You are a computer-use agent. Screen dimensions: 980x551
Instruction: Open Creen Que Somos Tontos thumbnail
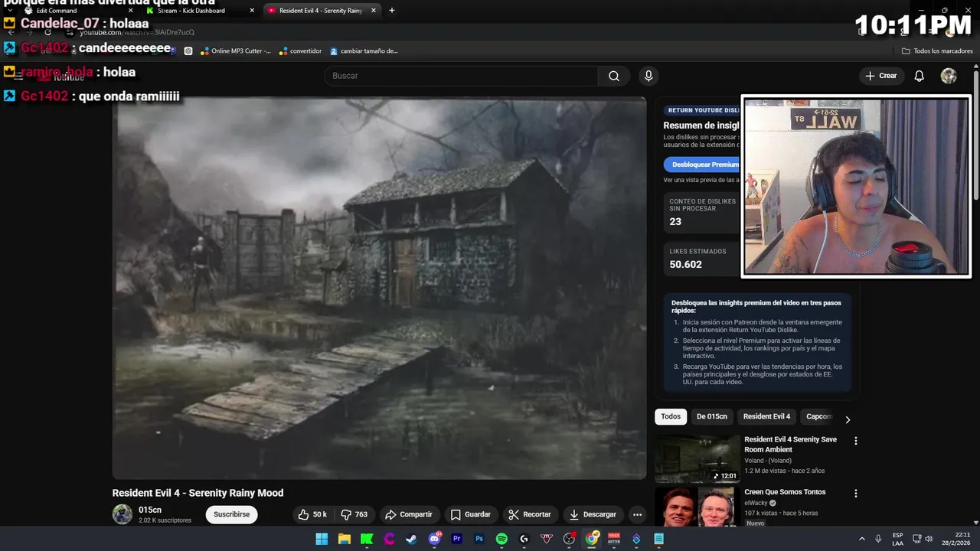tap(697, 507)
